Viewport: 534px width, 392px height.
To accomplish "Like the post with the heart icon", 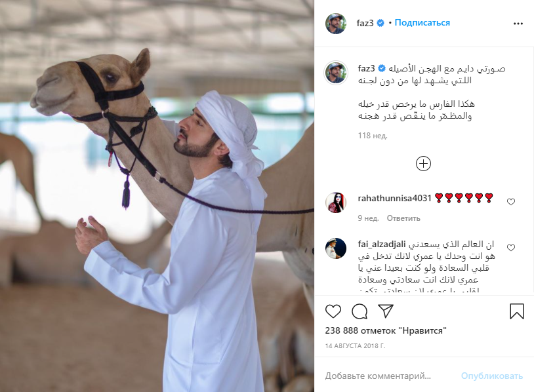I will (x=333, y=311).
